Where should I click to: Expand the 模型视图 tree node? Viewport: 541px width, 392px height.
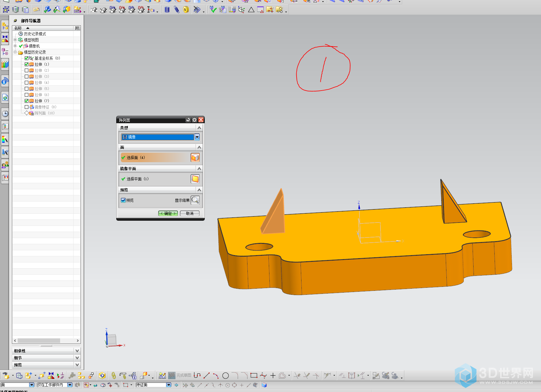[x=15, y=40]
